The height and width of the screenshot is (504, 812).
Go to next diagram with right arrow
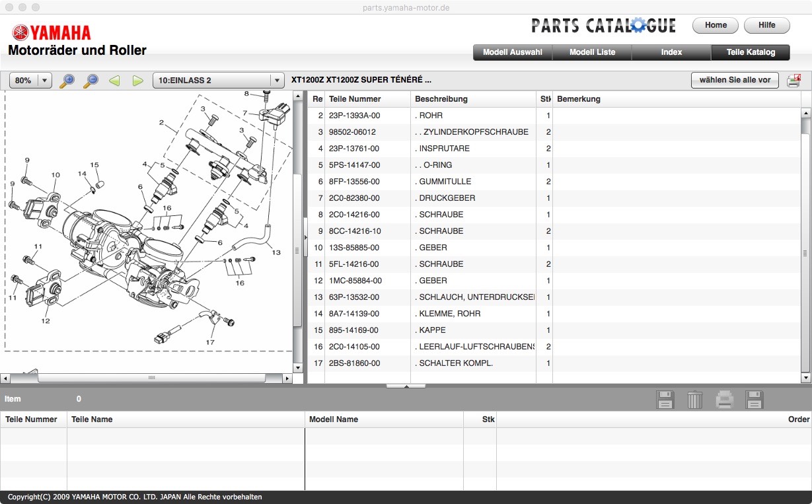(x=137, y=81)
